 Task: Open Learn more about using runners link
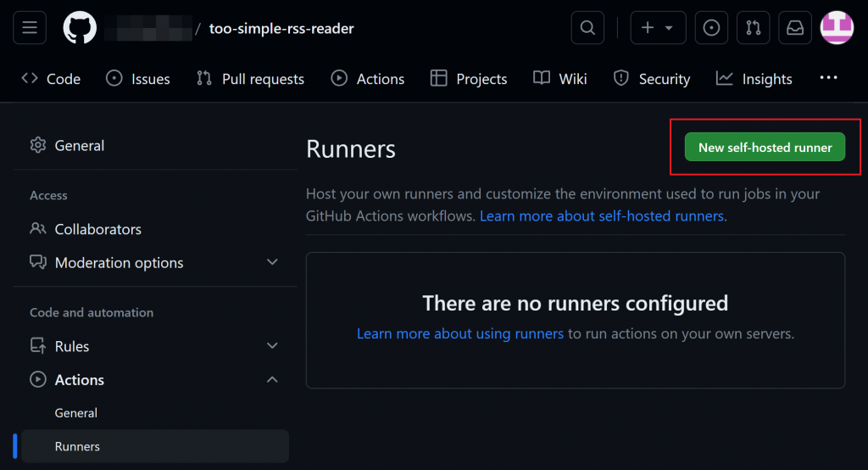[460, 333]
